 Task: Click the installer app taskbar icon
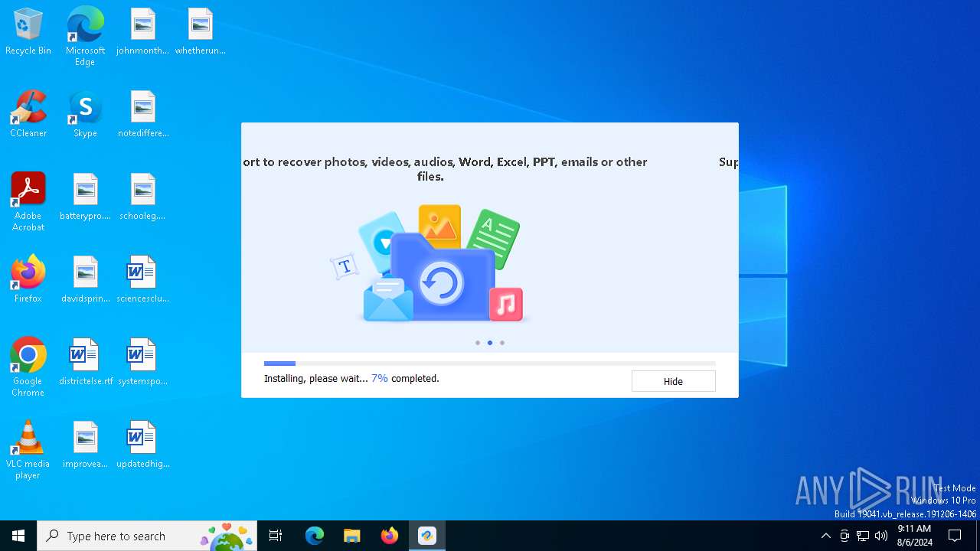click(427, 536)
